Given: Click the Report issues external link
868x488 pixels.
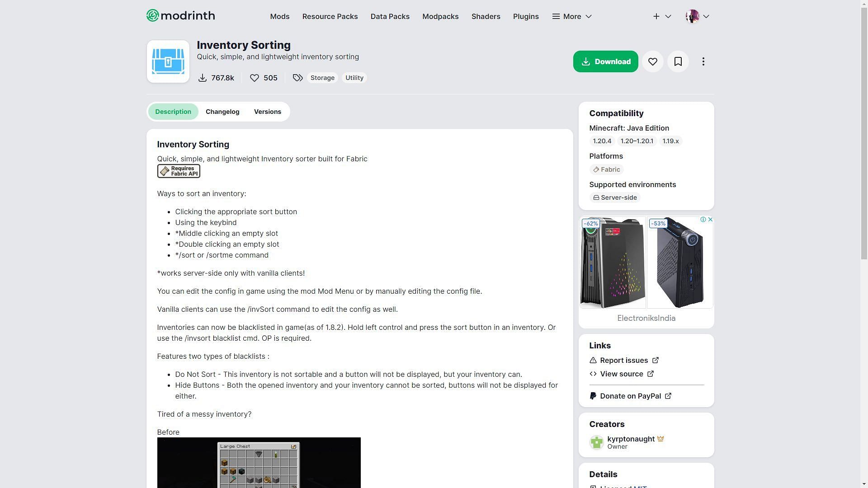Looking at the screenshot, I should 623,360.
